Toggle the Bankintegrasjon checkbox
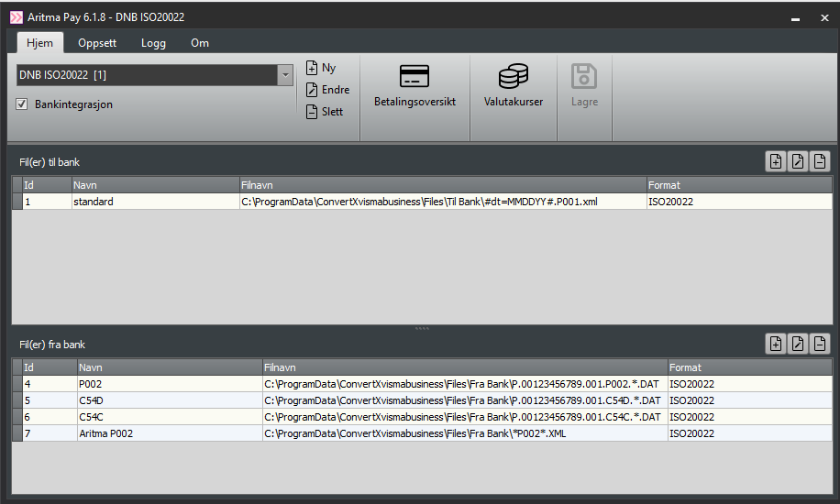The height and width of the screenshot is (504, 840). (x=23, y=104)
